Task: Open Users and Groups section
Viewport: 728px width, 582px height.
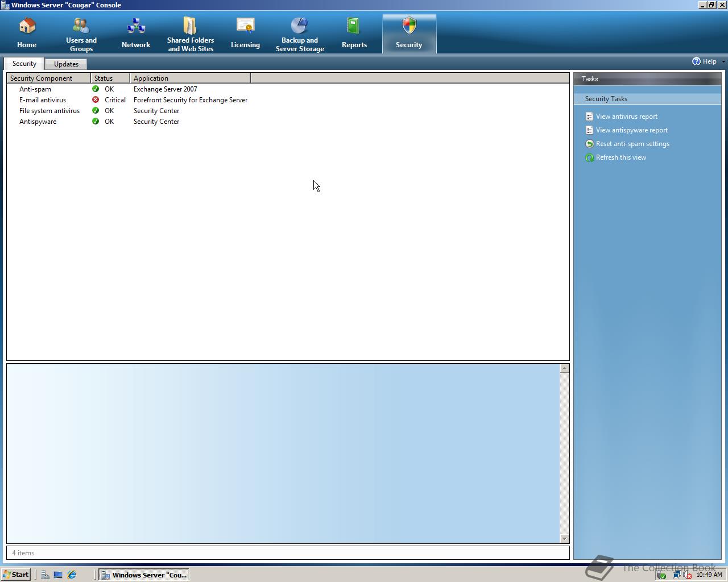Action: pos(81,34)
